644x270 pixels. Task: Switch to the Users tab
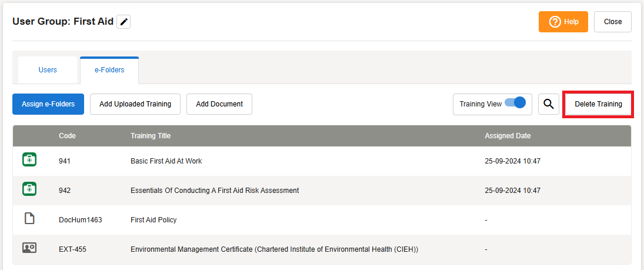coord(48,70)
